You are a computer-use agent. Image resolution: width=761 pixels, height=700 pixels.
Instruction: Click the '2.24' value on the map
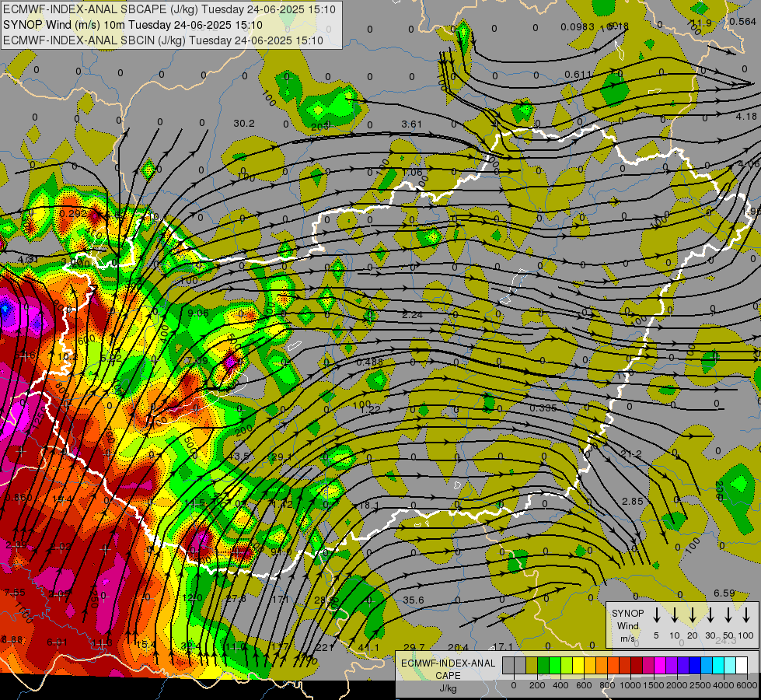tap(412, 315)
